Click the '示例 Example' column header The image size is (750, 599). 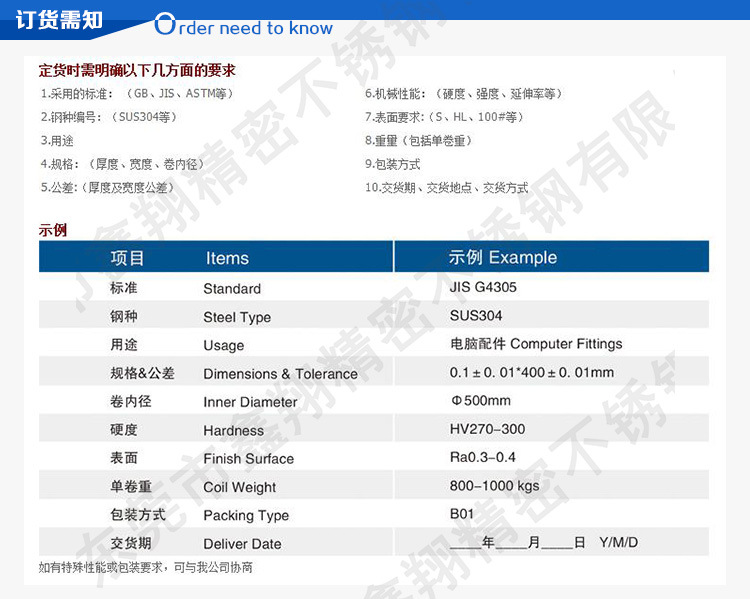(503, 257)
